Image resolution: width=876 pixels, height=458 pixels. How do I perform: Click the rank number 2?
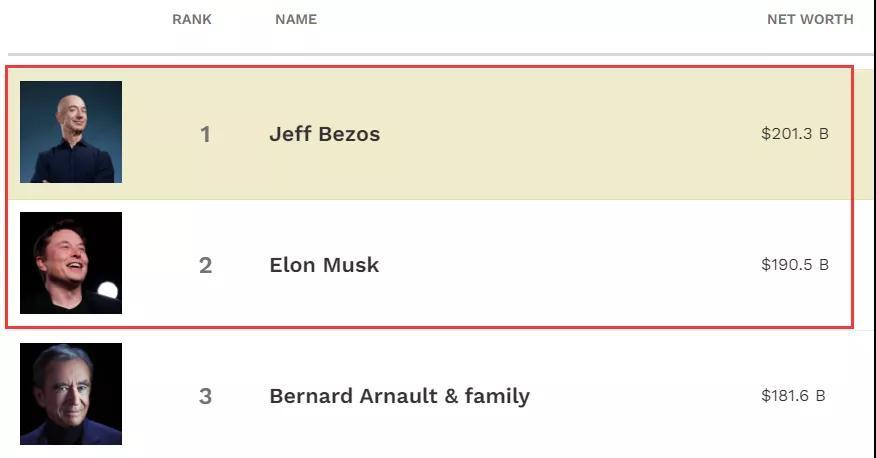tap(206, 265)
